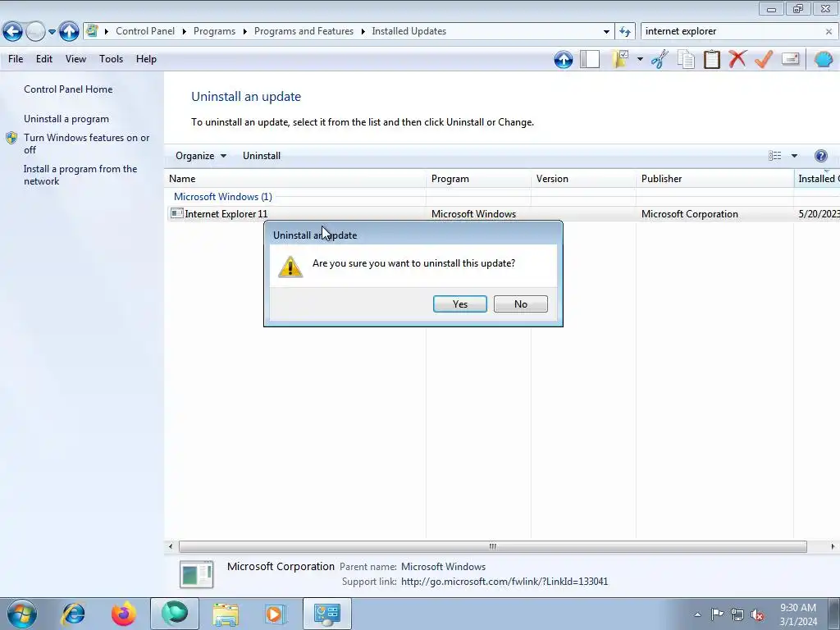
Task: Open Uninstall a program link
Action: click(x=66, y=119)
